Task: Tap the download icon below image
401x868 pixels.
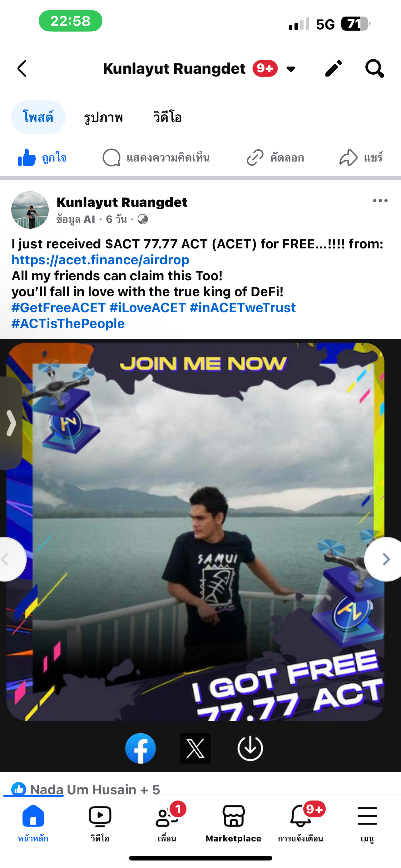Action: pyautogui.click(x=250, y=748)
